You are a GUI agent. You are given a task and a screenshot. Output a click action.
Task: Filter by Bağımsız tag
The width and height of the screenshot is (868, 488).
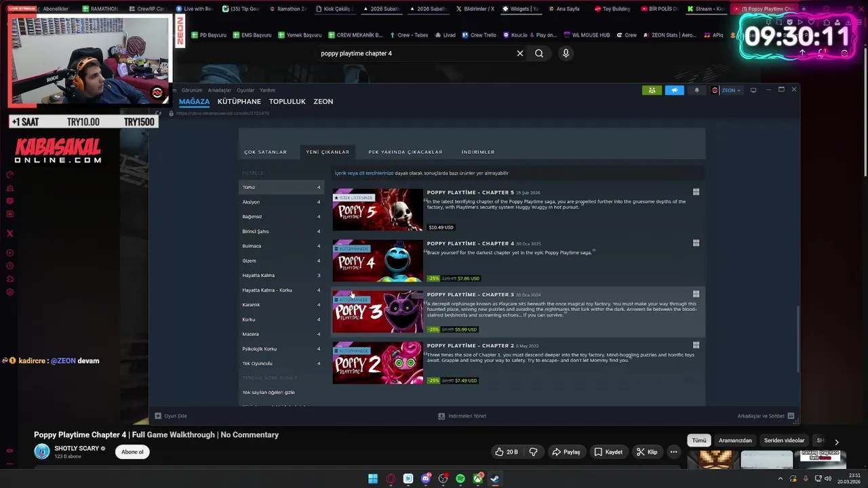pyautogui.click(x=281, y=217)
